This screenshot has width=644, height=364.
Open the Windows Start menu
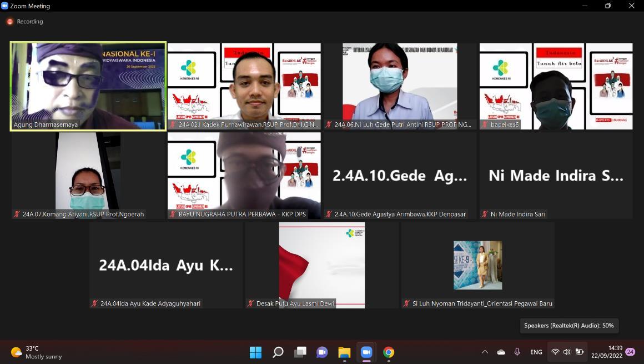(x=255, y=352)
